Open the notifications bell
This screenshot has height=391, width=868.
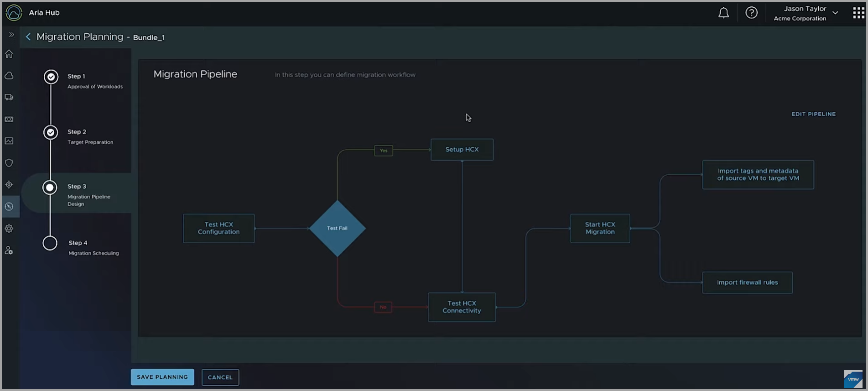723,13
